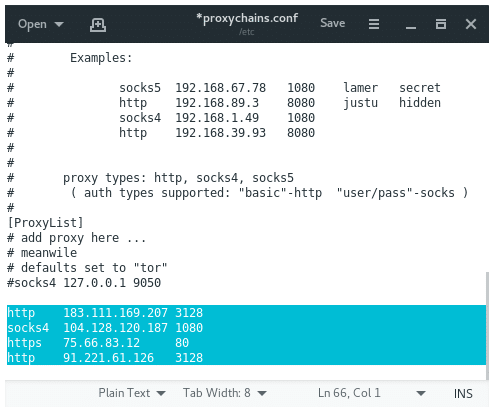Click the Open button
This screenshot has height=416, width=498.
[x=32, y=24]
